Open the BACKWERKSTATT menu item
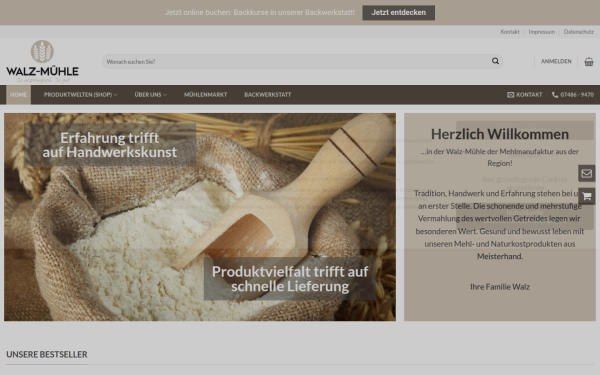The width and height of the screenshot is (600, 375). 267,95
